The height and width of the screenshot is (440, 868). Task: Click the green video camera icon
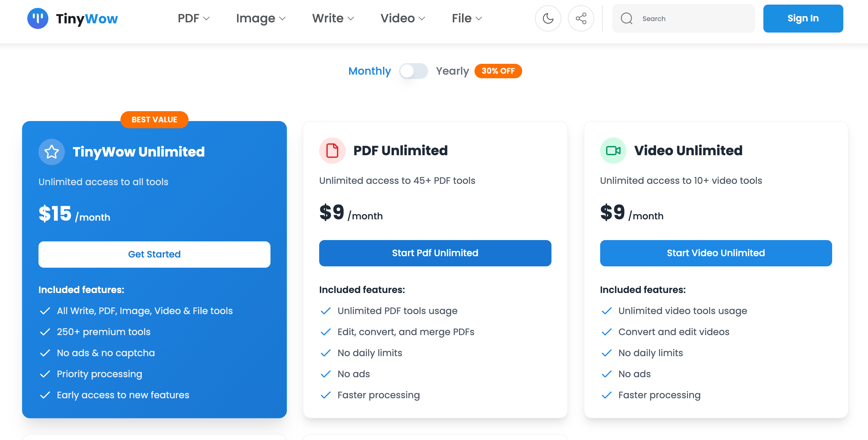613,151
